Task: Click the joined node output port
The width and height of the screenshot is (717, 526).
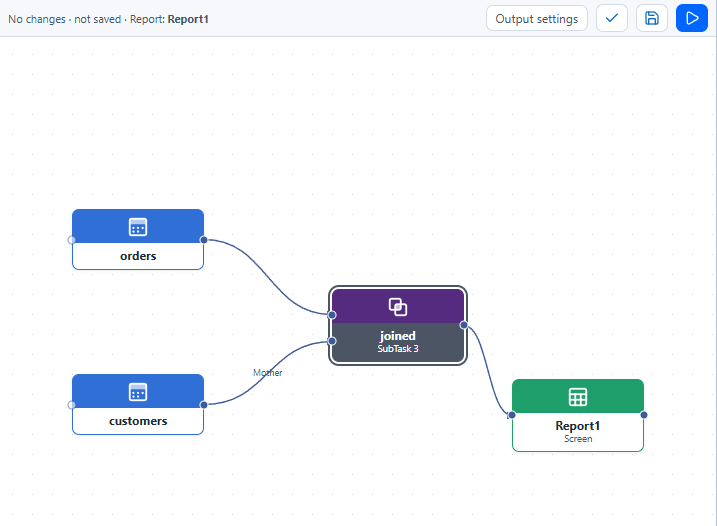Action: point(464,325)
